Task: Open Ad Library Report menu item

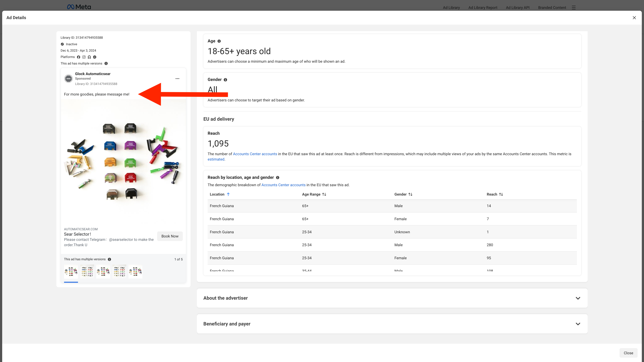Action: [483, 8]
